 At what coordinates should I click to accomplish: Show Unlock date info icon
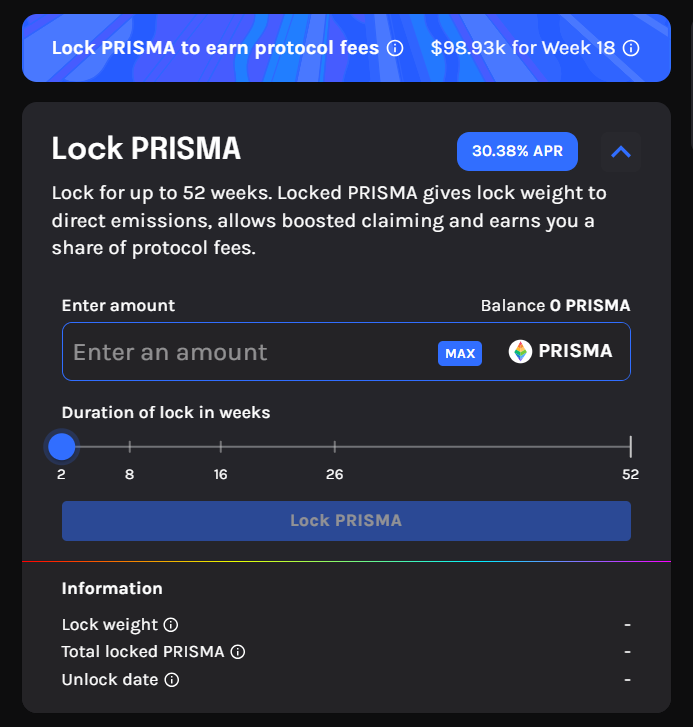(x=172, y=680)
